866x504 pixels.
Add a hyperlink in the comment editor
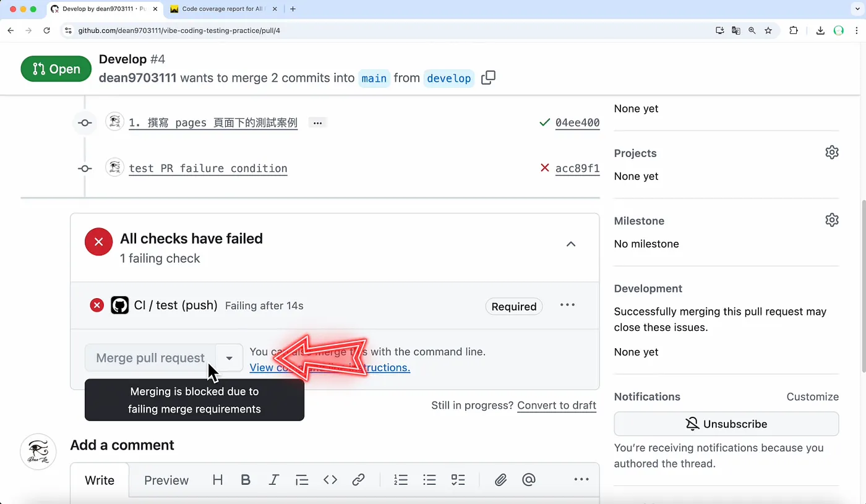pos(358,480)
